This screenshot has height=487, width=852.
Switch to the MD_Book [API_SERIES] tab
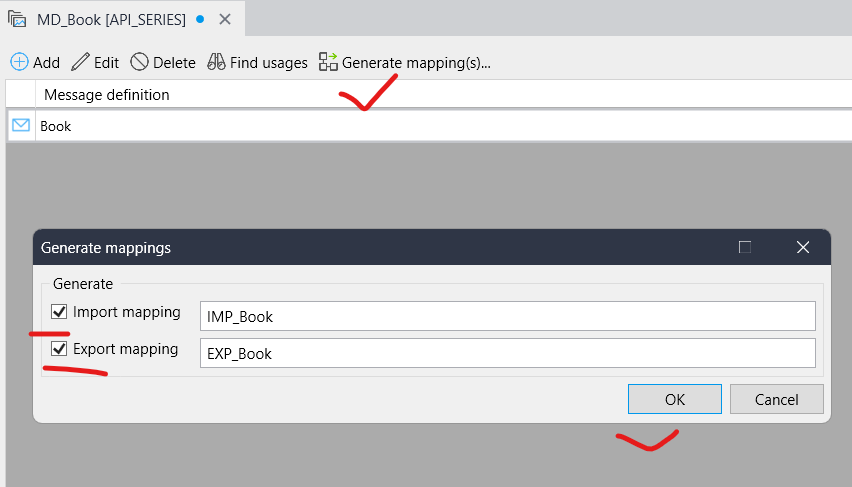(111, 19)
